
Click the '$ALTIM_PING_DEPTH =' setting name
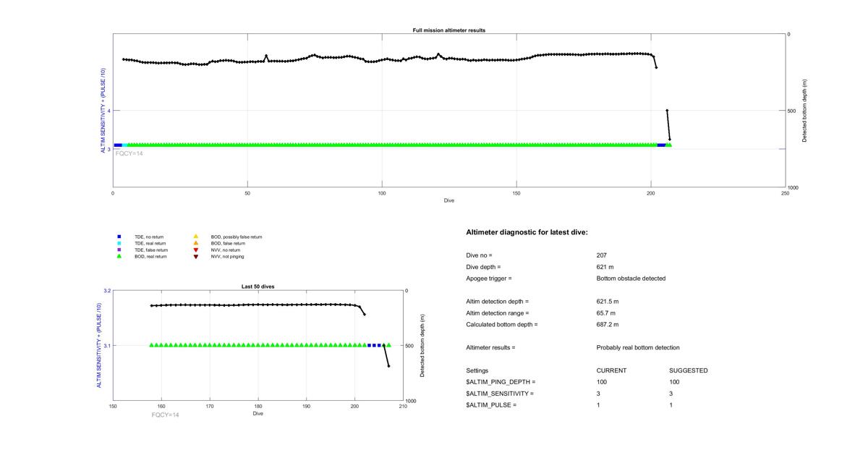(501, 382)
